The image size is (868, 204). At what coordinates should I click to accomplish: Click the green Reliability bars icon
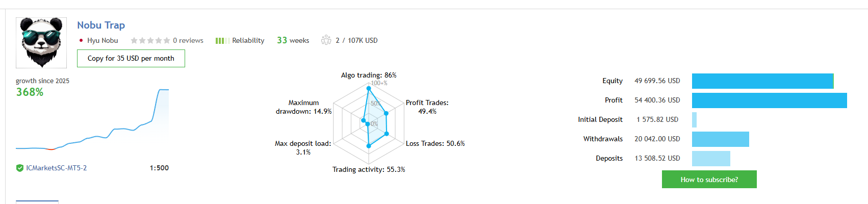click(222, 41)
